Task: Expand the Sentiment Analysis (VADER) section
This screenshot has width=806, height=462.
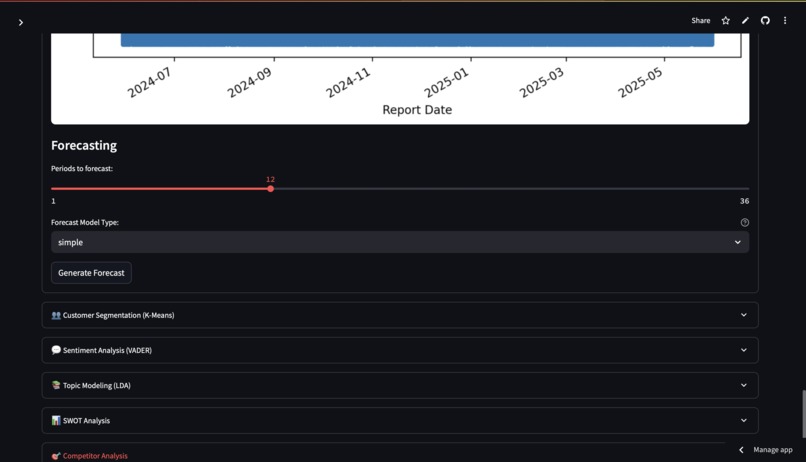Action: point(400,350)
